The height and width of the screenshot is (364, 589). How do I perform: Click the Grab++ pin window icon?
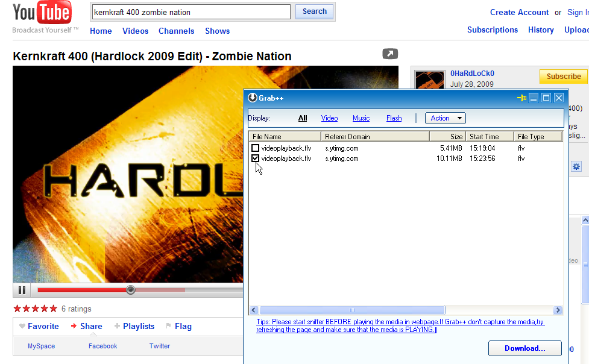521,98
